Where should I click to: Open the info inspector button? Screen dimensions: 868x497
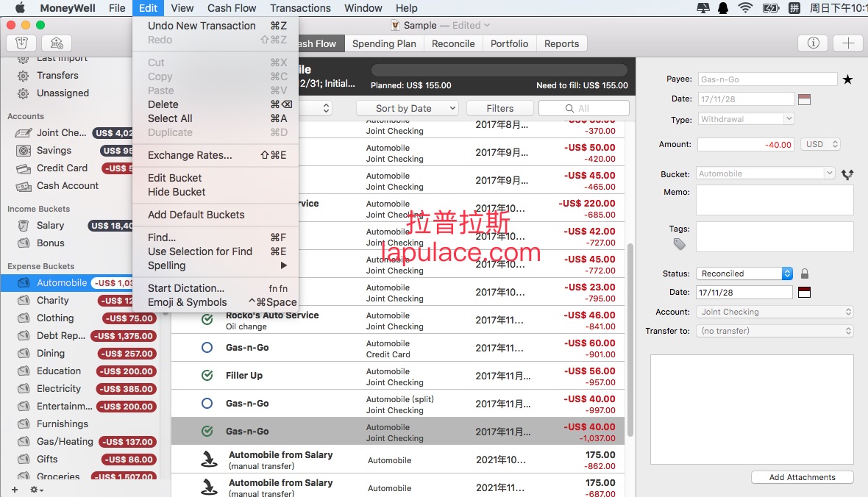click(813, 43)
